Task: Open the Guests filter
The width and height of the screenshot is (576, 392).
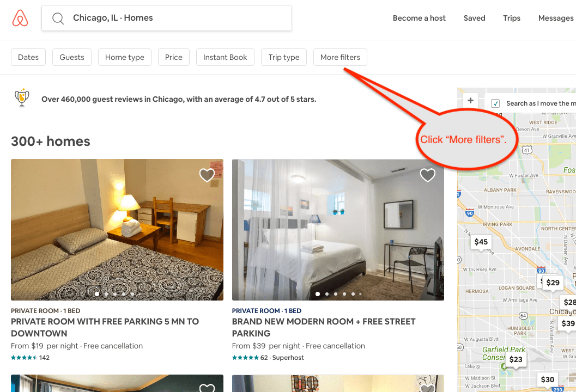Action: point(72,57)
